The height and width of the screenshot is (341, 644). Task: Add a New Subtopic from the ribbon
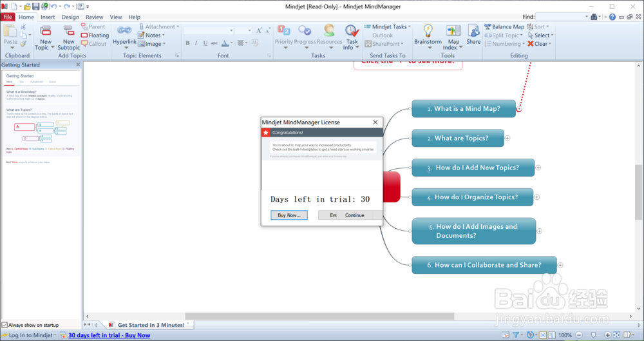(x=69, y=37)
